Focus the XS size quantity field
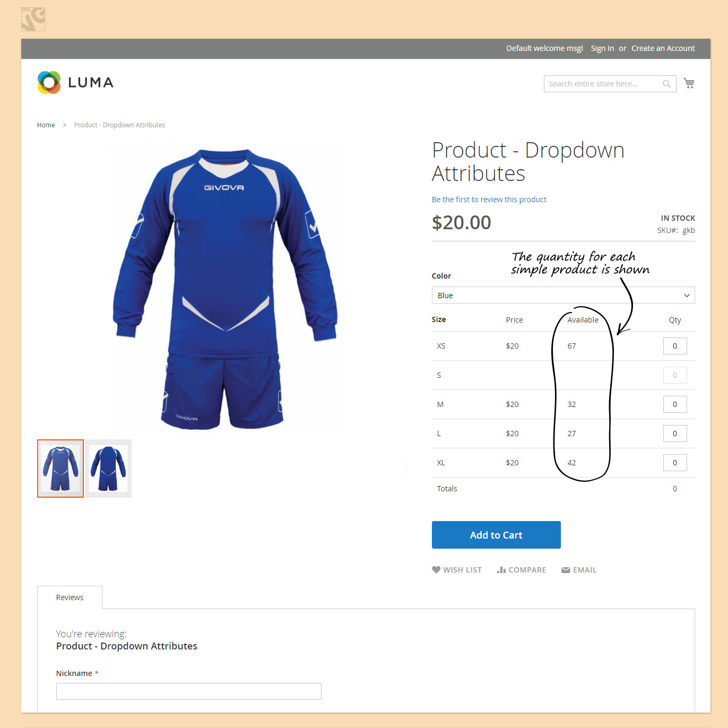 pos(675,346)
